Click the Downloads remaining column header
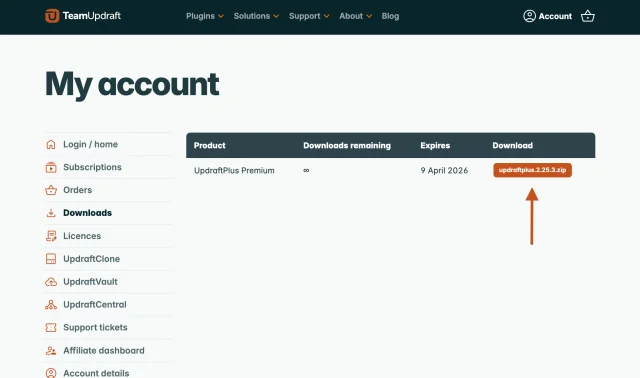The width and height of the screenshot is (640, 378). tap(347, 145)
